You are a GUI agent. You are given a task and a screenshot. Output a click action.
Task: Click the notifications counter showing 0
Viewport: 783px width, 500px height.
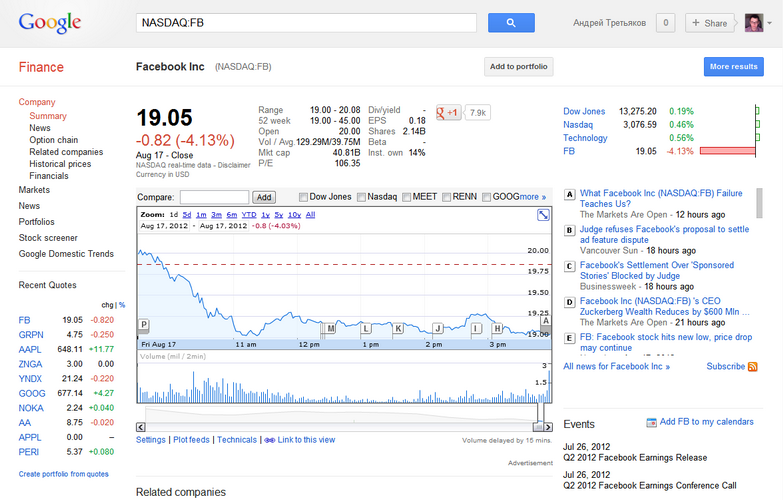pyautogui.click(x=665, y=22)
